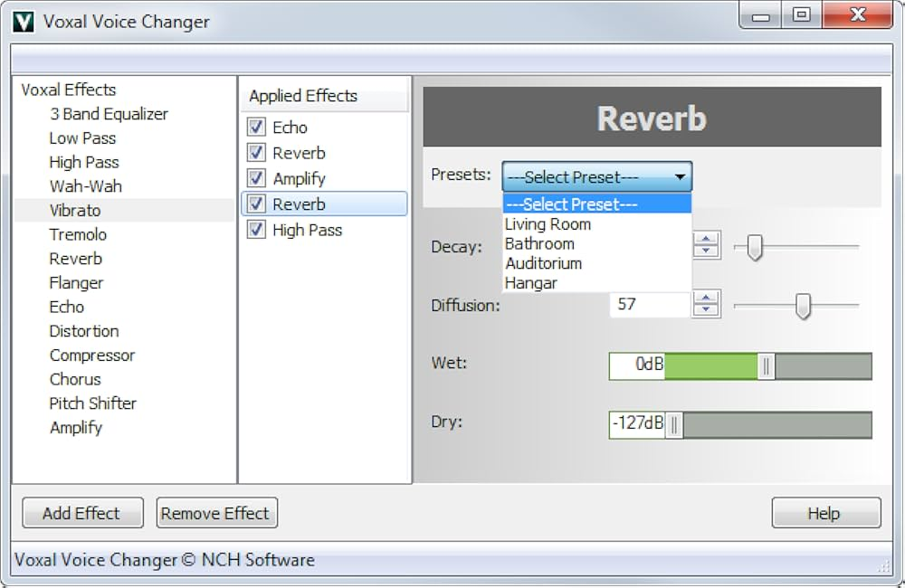This screenshot has width=905, height=588.
Task: Choose Pitch Shifter from Voxal Effects
Action: coord(93,403)
